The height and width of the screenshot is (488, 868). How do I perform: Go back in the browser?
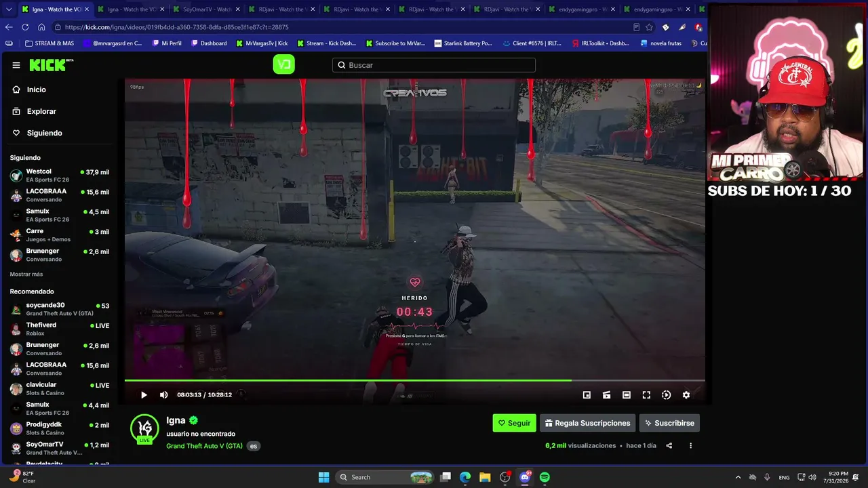[x=9, y=27]
